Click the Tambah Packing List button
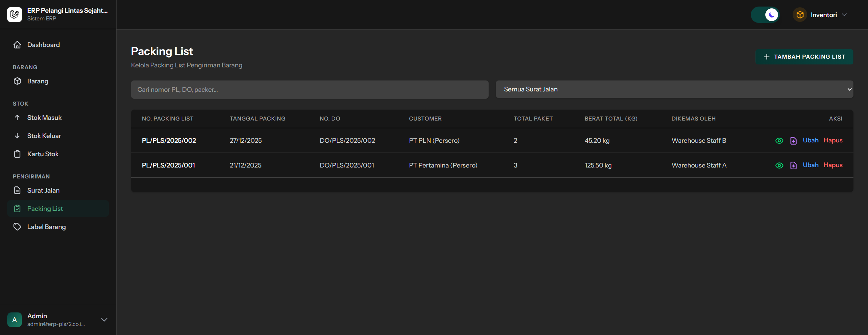This screenshot has height=335, width=868. (x=804, y=57)
